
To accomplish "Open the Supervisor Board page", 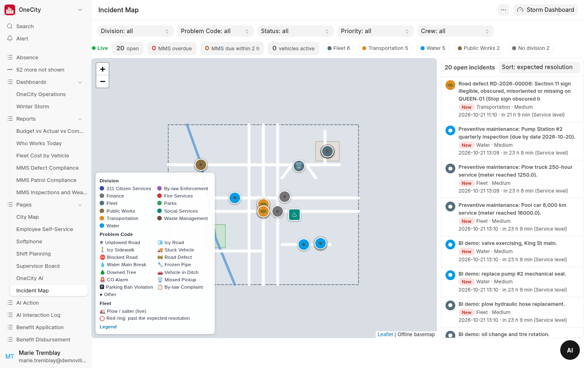I will click(x=38, y=266).
